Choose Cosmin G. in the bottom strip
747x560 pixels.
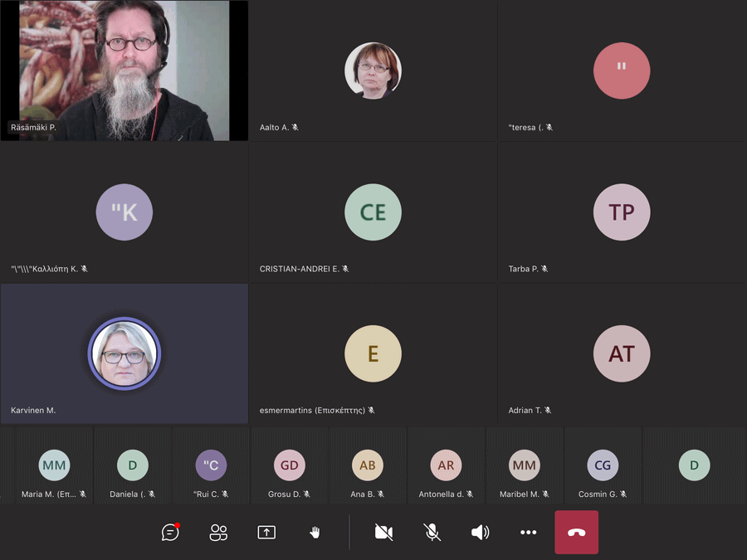603,465
